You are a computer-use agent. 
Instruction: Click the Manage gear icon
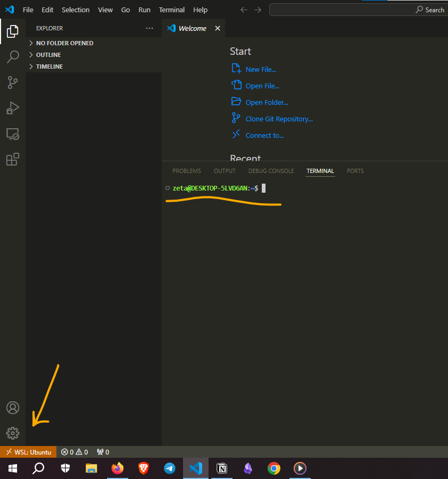(x=13, y=433)
